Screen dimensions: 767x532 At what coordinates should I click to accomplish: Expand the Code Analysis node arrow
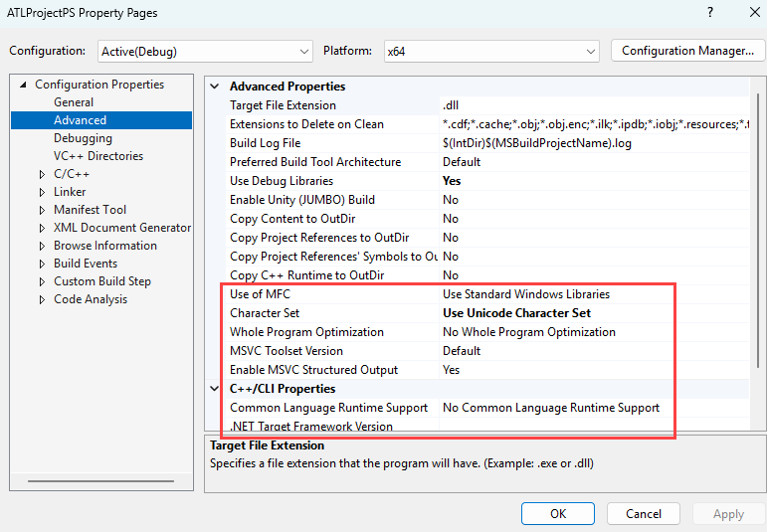click(x=43, y=299)
